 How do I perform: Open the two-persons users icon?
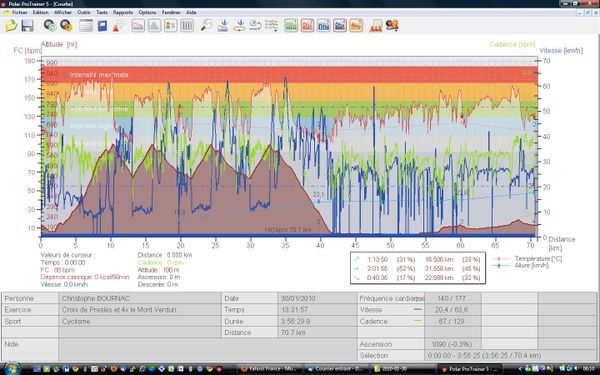click(392, 26)
